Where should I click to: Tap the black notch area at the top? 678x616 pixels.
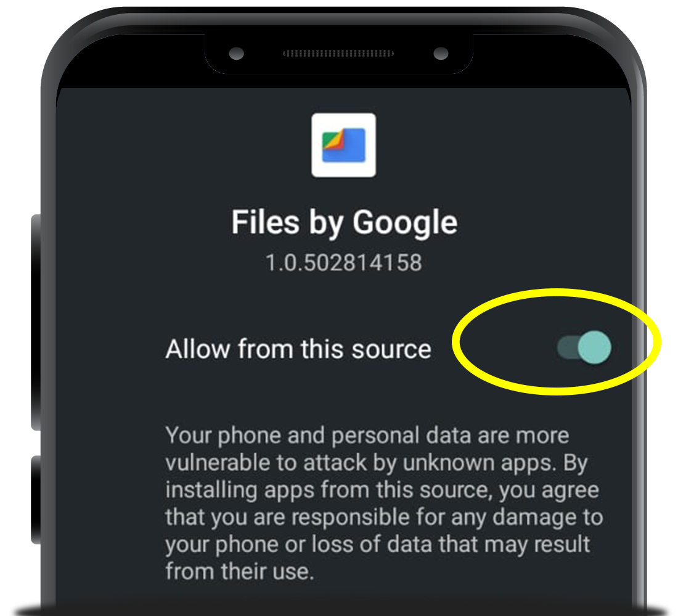click(338, 54)
